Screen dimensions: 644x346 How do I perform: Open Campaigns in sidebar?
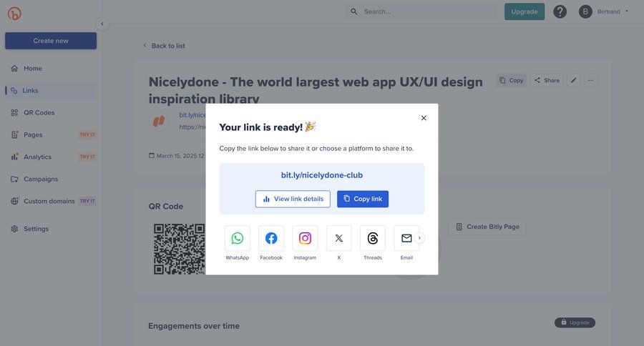coord(51,179)
